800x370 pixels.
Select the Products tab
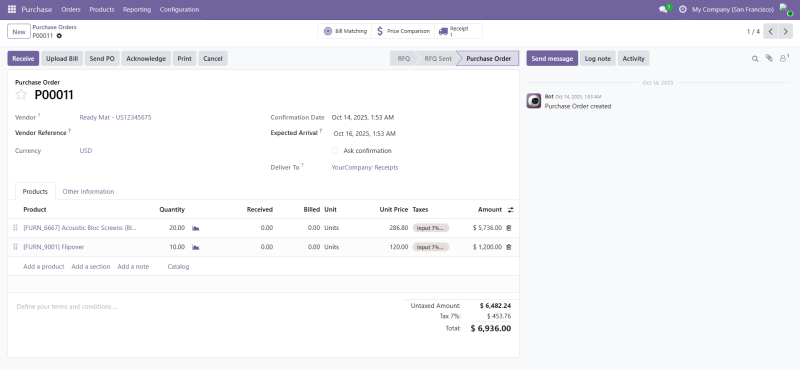tap(35, 191)
